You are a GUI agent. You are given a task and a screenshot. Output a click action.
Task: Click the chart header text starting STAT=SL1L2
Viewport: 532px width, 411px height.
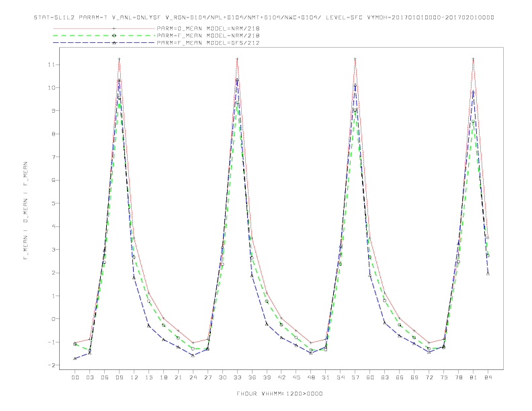(264, 17)
